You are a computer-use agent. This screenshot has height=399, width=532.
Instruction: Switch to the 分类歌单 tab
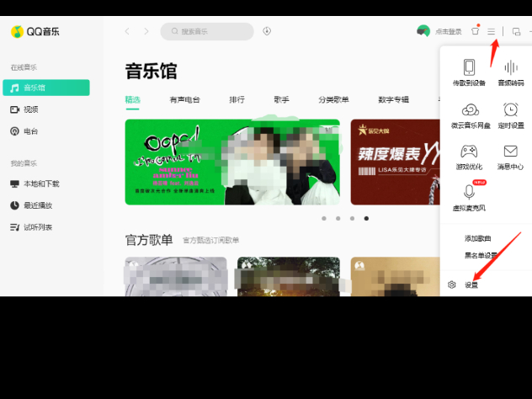click(x=333, y=99)
